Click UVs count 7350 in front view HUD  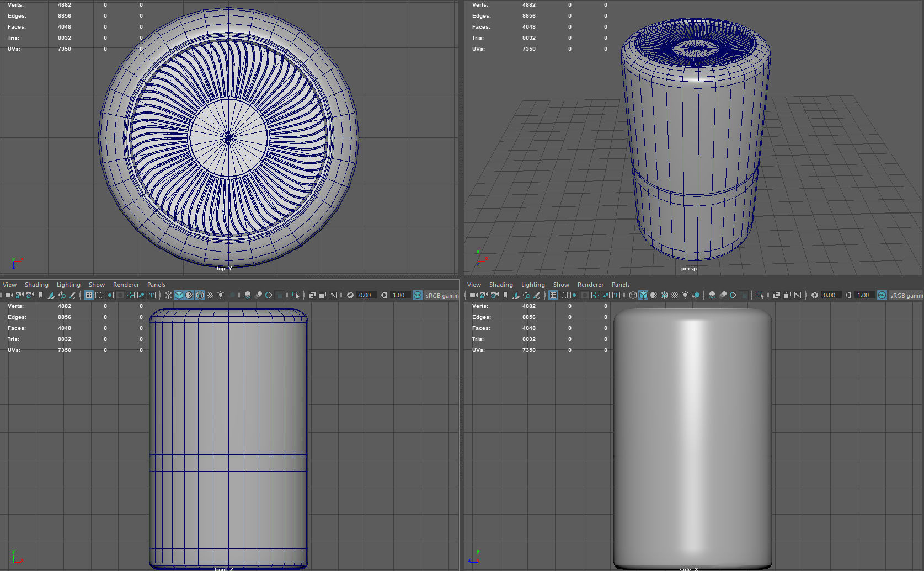[65, 350]
